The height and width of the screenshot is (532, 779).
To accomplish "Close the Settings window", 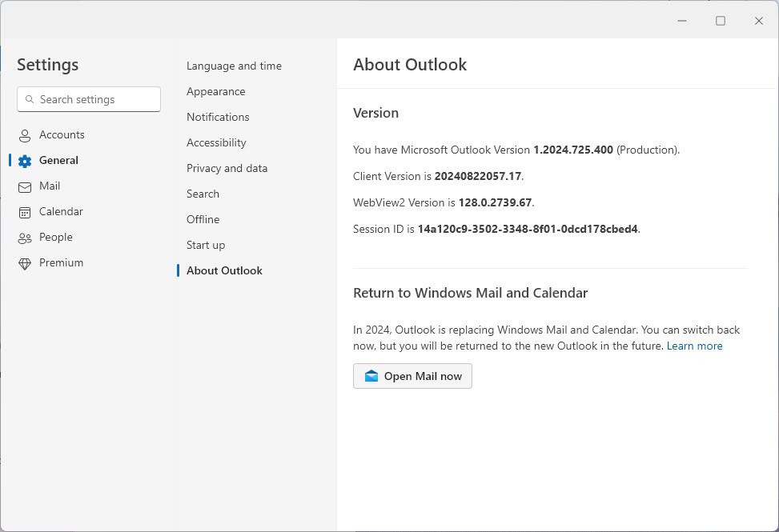I will pos(759,20).
